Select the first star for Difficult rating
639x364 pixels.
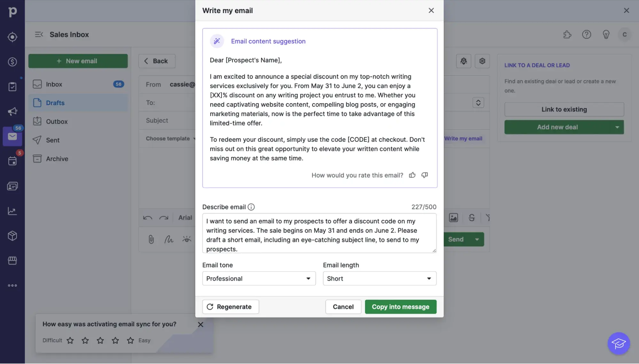(x=70, y=340)
